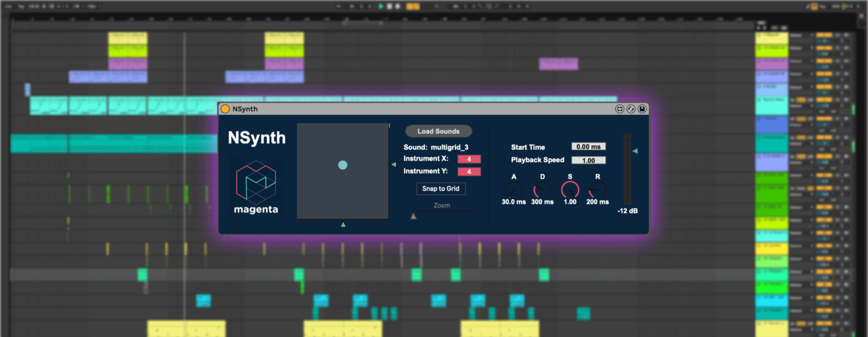The width and height of the screenshot is (868, 337).
Task: Select the Instrument X number box
Action: (469, 159)
